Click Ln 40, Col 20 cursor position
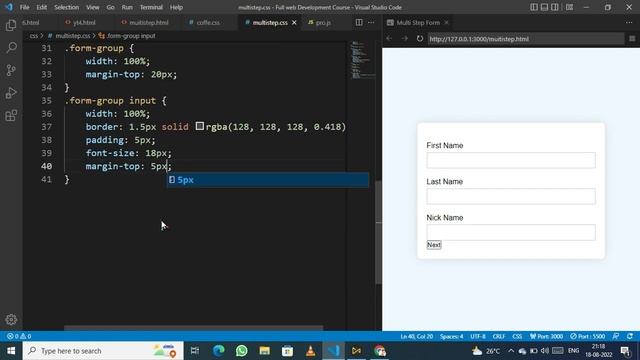This screenshot has width=640, height=360. (416, 336)
